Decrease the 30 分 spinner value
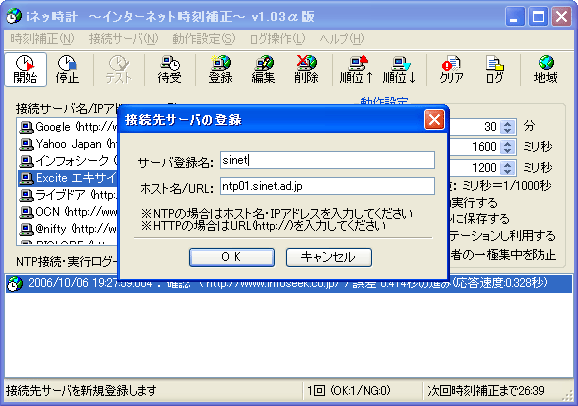 [508, 131]
